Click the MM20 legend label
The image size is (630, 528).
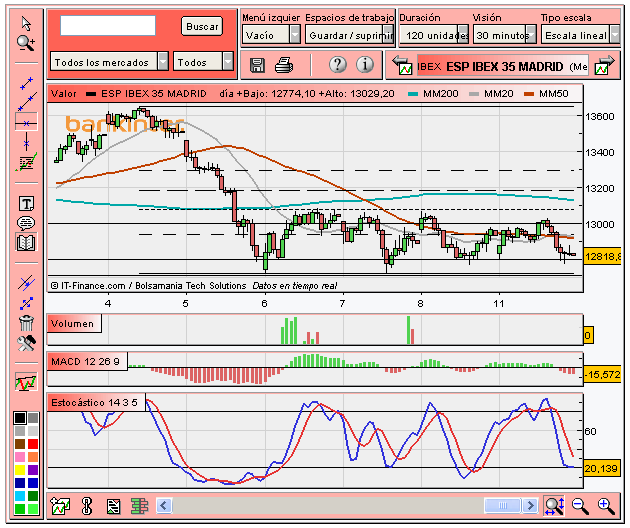point(498,94)
